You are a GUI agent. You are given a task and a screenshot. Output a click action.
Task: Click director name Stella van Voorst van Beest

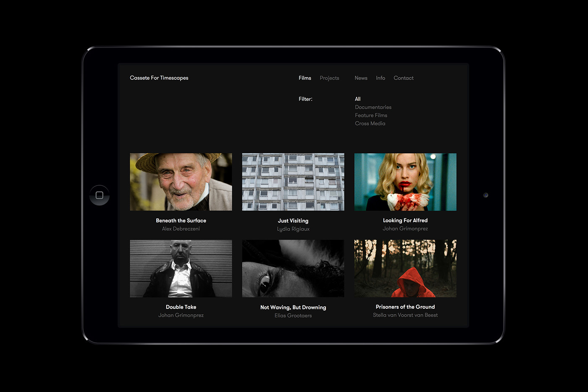[x=405, y=315]
